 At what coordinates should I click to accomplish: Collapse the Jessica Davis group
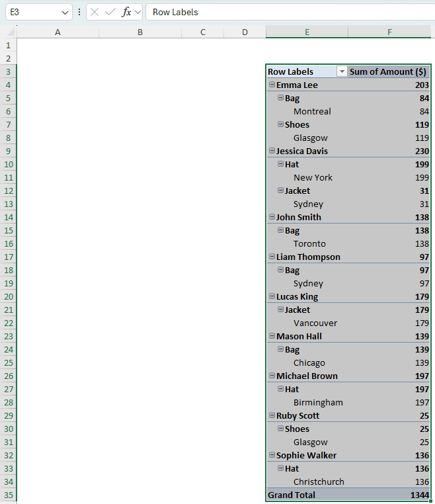click(272, 151)
